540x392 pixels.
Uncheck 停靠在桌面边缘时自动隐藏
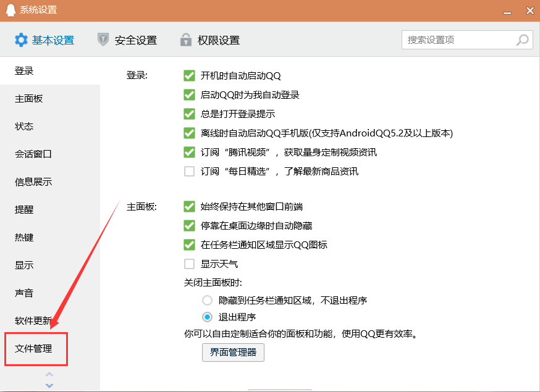coord(189,226)
